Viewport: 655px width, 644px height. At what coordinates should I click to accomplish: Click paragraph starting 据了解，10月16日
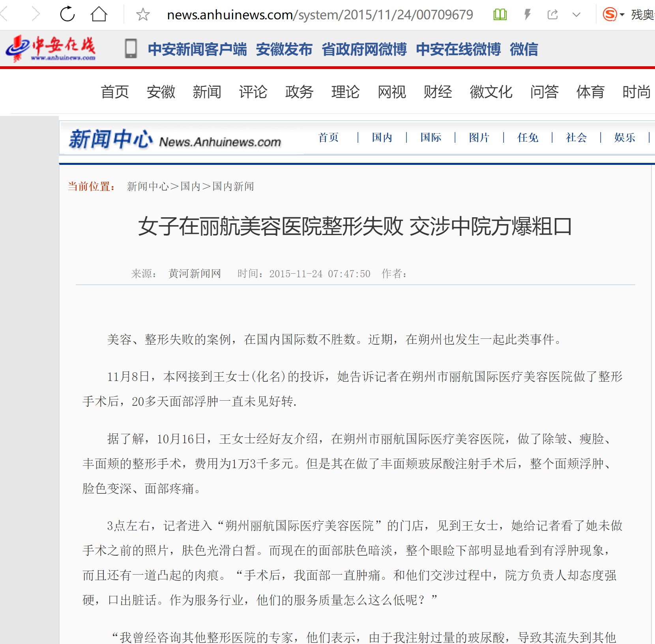pyautogui.click(x=348, y=464)
